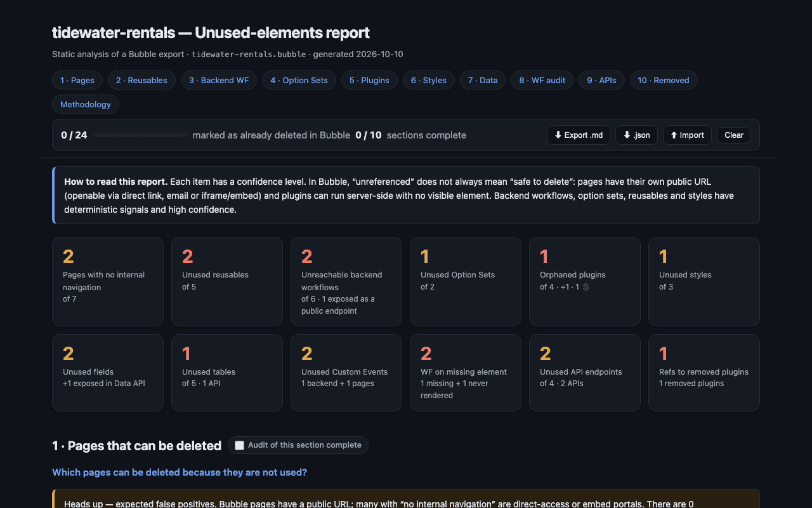Open 'Refs to removed plugins' card

click(x=704, y=373)
